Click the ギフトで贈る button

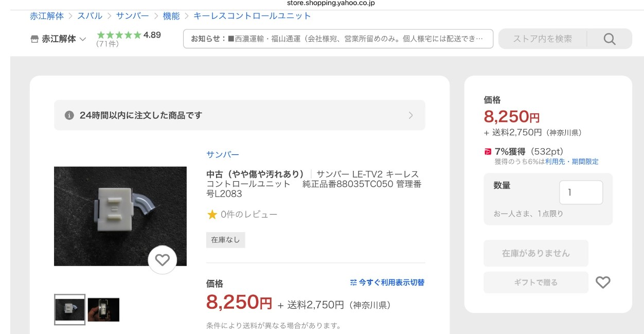[535, 282]
